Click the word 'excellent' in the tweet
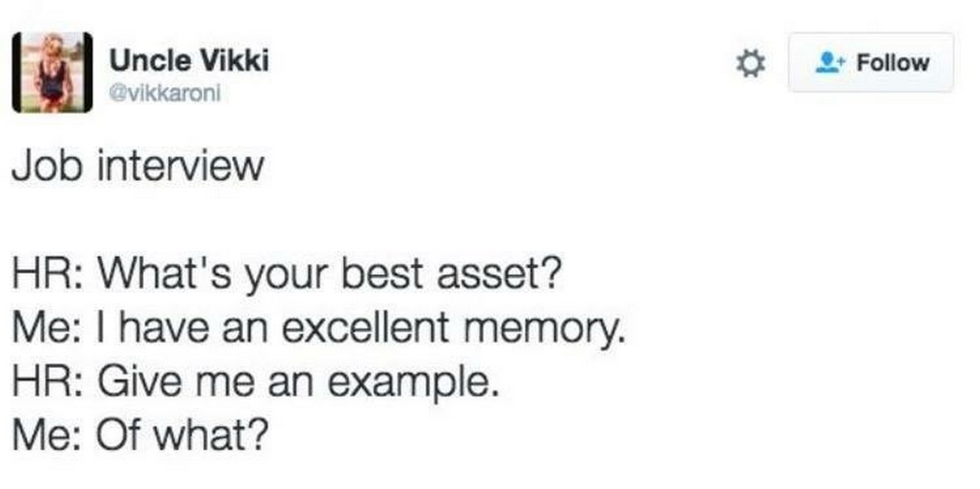The height and width of the screenshot is (489, 980). (x=365, y=328)
